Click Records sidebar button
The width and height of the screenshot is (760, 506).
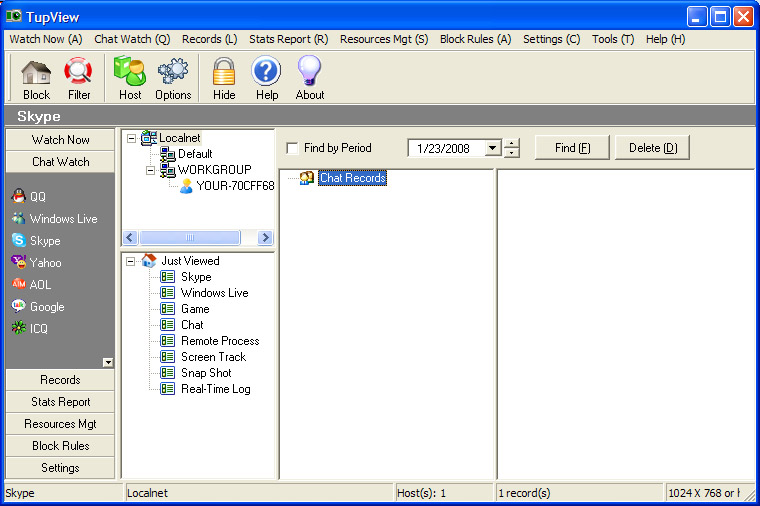pyautogui.click(x=61, y=380)
